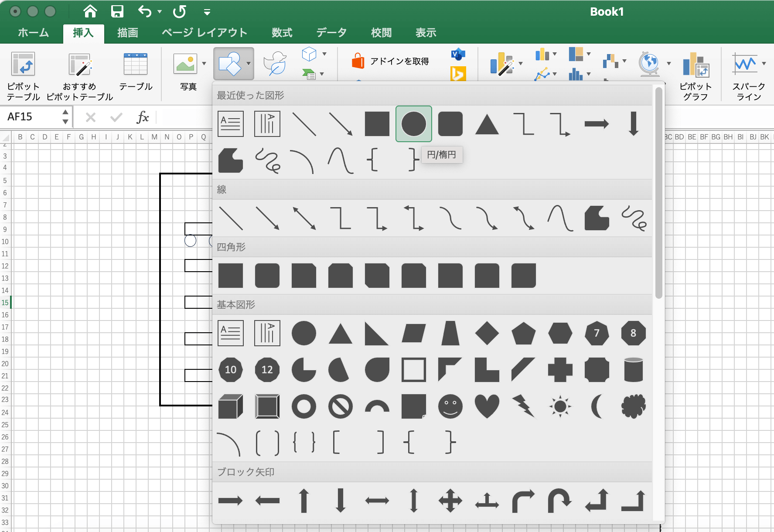Choose the Heart shape in basic shapes
Screen dimensions: 774x532
coord(487,406)
